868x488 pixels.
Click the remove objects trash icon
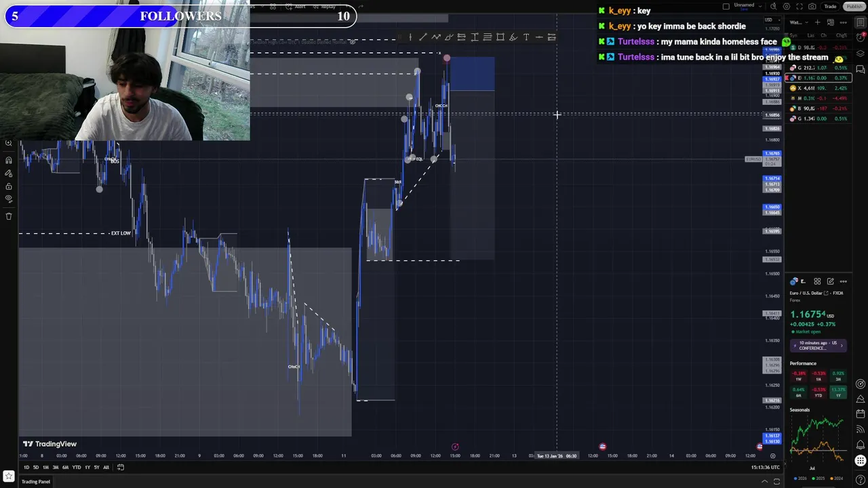(x=9, y=216)
